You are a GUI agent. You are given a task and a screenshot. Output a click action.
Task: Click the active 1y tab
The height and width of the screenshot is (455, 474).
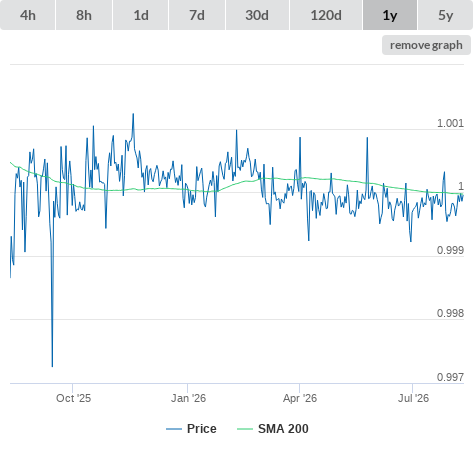click(390, 15)
